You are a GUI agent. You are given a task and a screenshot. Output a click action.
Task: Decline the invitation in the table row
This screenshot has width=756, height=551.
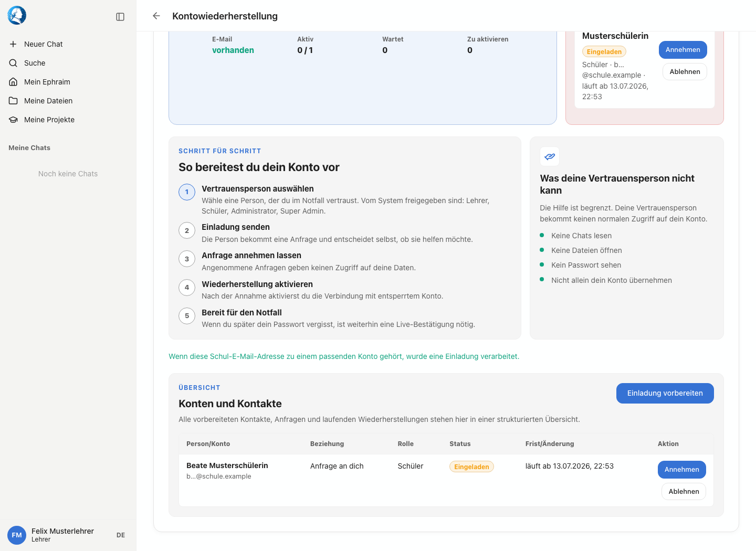[x=684, y=492]
